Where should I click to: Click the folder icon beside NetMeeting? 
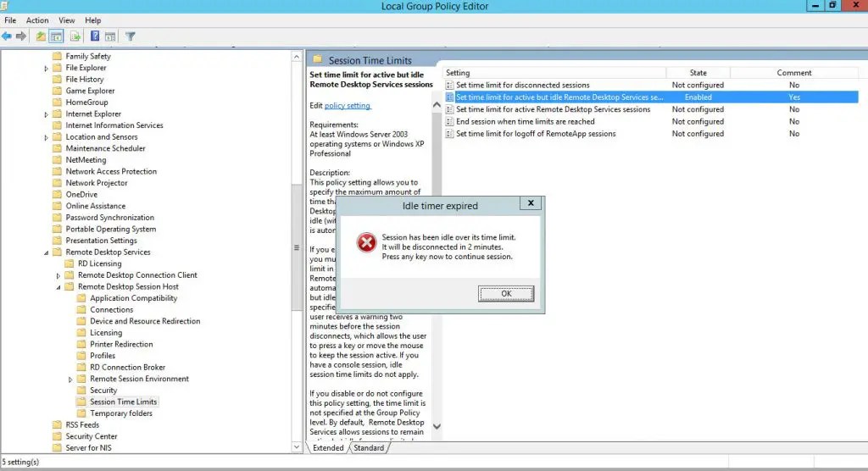coord(57,160)
